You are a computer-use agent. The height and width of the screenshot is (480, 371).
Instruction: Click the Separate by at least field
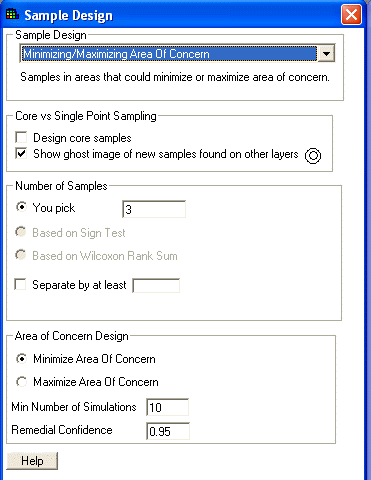(x=156, y=286)
